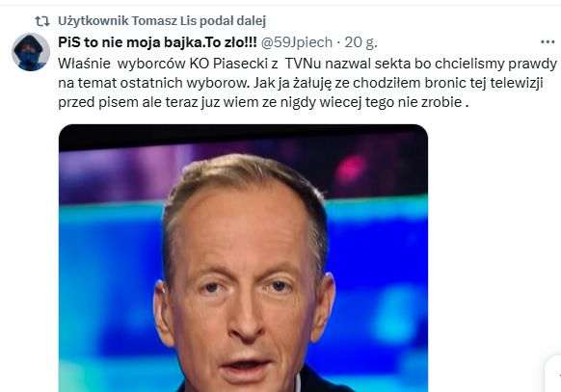
Task: Expand the attached TV presenter photo
Action: coord(243,258)
